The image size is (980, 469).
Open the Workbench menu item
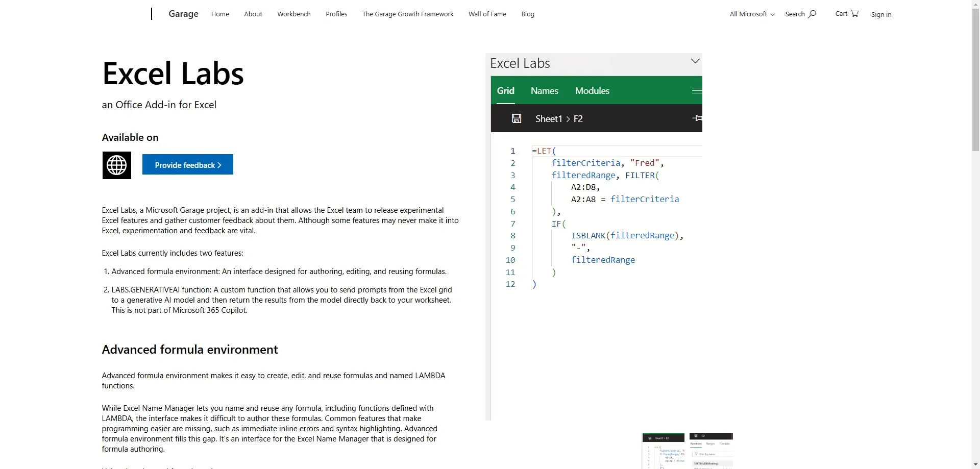(293, 14)
